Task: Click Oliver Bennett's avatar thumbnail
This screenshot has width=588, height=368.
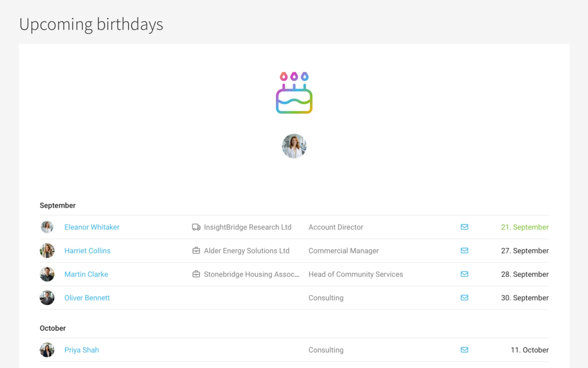Action: (x=47, y=298)
